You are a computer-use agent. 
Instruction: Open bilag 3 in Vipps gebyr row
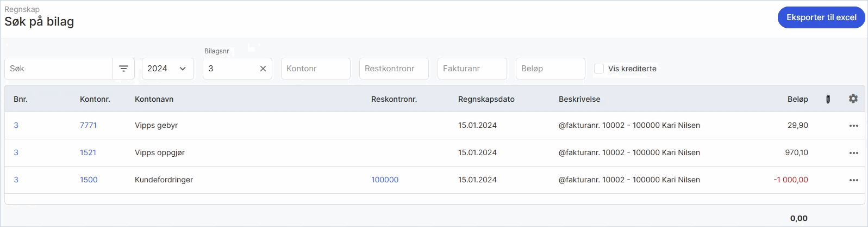16,125
